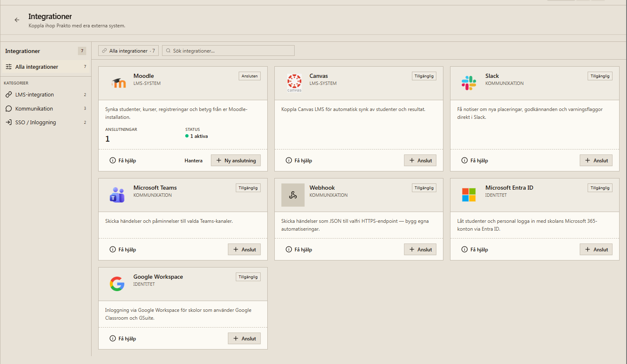Connect Microsoft Teams with Anslut

click(x=244, y=249)
